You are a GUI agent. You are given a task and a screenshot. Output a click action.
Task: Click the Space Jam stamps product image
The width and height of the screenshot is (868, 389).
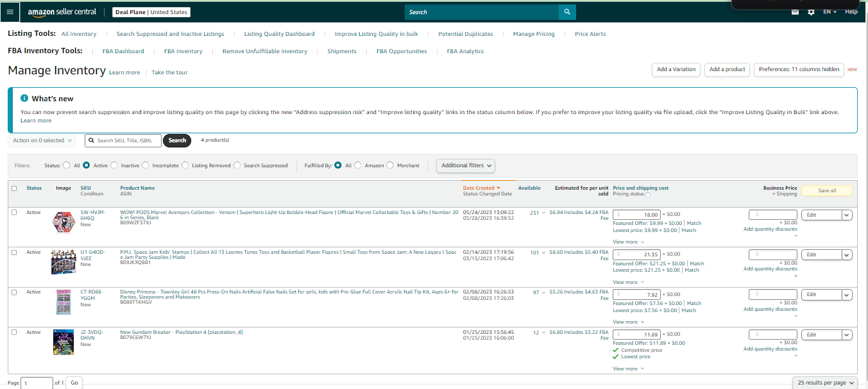[x=64, y=263]
